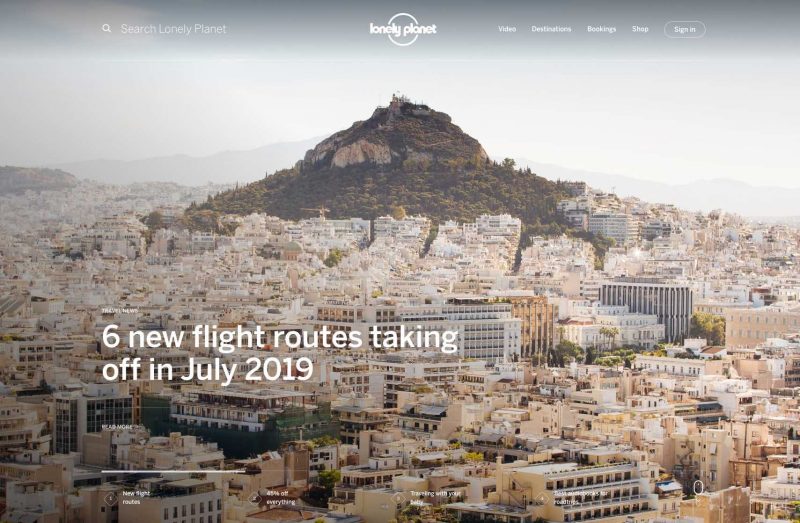Viewport: 800px width, 523px height.
Task: Select slide number 2 diamond icon
Action: click(x=255, y=498)
